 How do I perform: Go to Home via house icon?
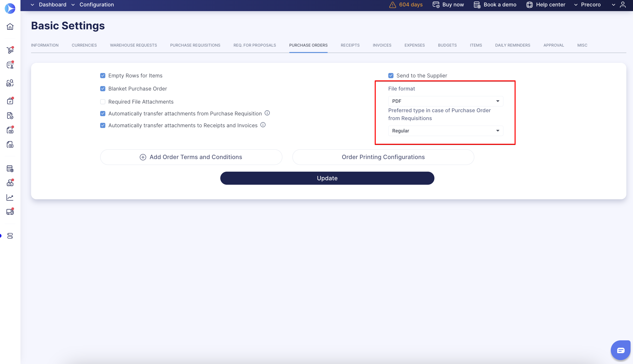[10, 26]
